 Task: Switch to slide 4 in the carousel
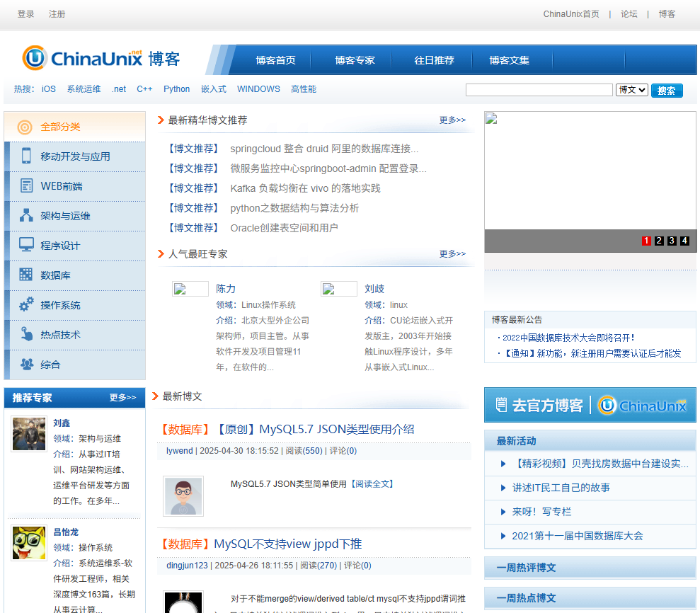(684, 241)
